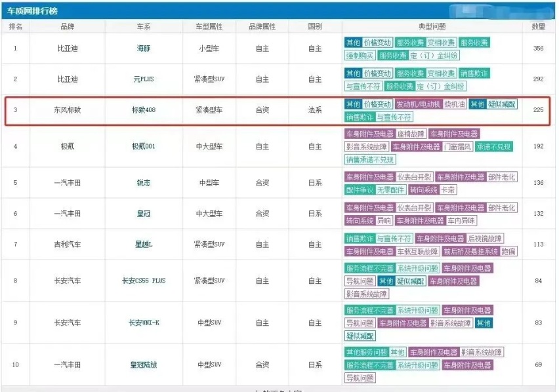Image resolution: width=559 pixels, height=392 pixels.
Task: Click the 吉利汽车 brand cell
Action: click(68, 245)
